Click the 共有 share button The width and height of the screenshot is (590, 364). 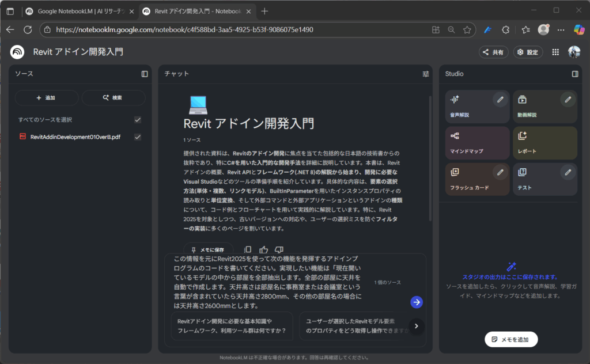tap(493, 52)
